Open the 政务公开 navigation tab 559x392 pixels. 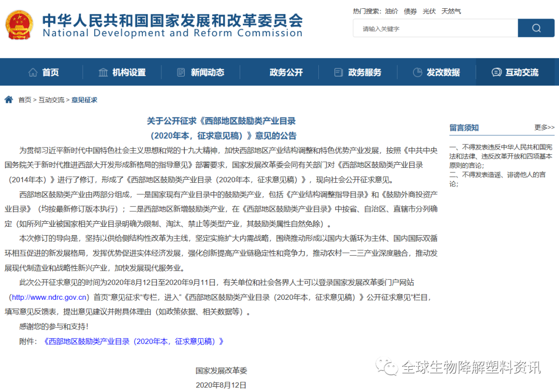click(x=286, y=72)
